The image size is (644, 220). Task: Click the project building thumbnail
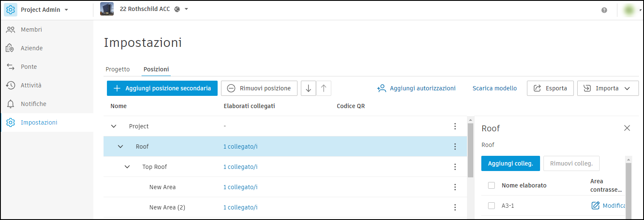click(107, 9)
